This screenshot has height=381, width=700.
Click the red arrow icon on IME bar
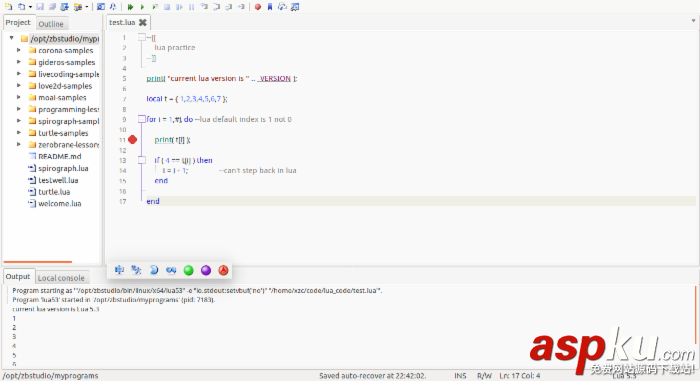[x=223, y=270]
